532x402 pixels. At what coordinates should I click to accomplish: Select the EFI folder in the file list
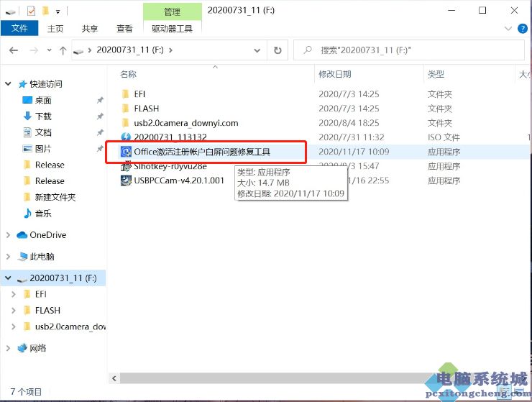click(139, 94)
